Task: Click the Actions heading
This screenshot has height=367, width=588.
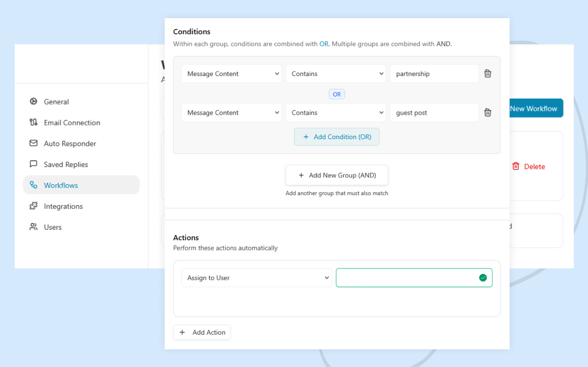Action: (x=186, y=238)
